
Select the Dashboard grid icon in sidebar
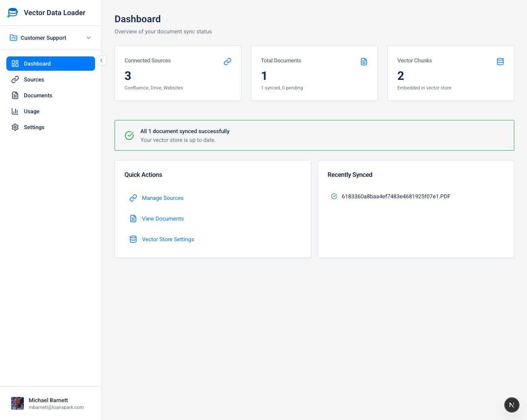(x=15, y=63)
